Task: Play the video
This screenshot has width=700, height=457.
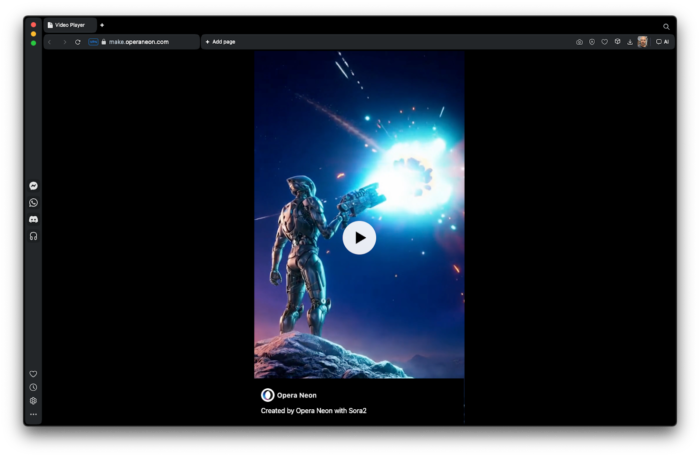Action: tap(359, 238)
